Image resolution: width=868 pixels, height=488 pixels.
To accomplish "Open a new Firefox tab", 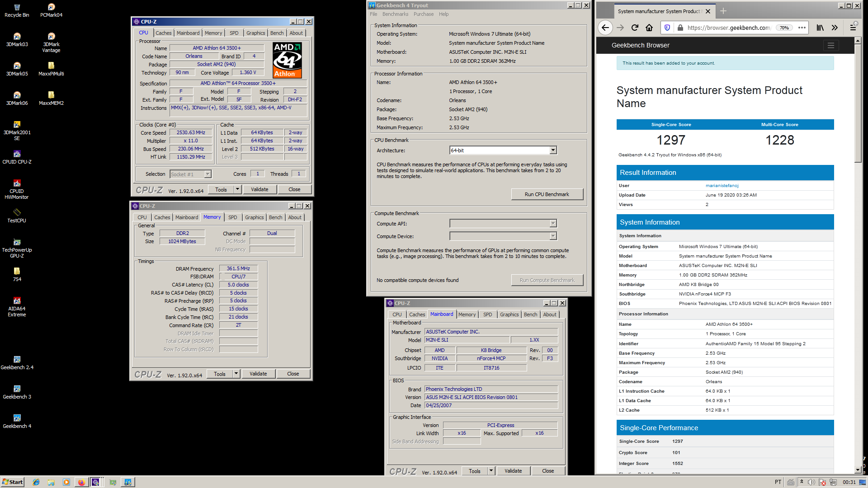I will click(723, 11).
